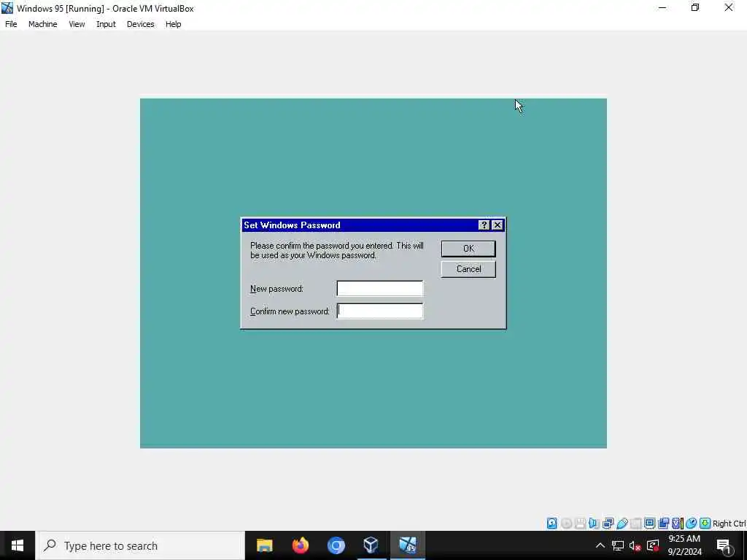Image resolution: width=747 pixels, height=560 pixels.
Task: Open File Explorer from the taskbar
Action: 264,545
